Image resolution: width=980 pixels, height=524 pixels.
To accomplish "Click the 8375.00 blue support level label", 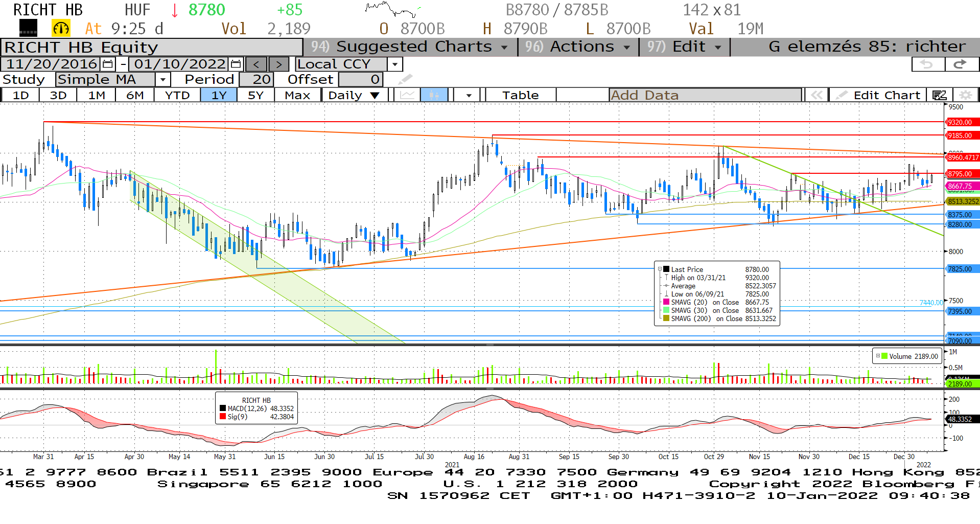I will pos(963,215).
